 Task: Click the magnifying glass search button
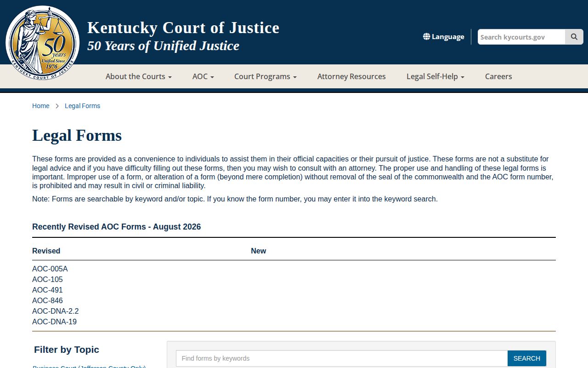pos(574,37)
